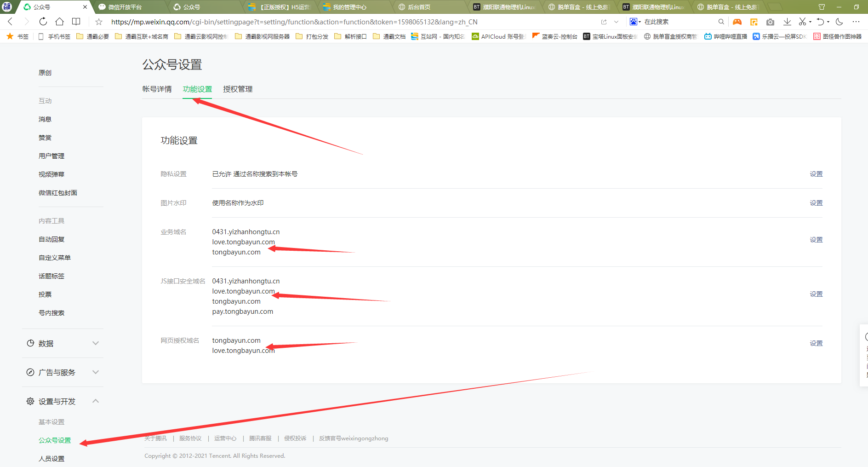Expand the 数据 sidebar section
The image size is (868, 467).
click(x=63, y=343)
